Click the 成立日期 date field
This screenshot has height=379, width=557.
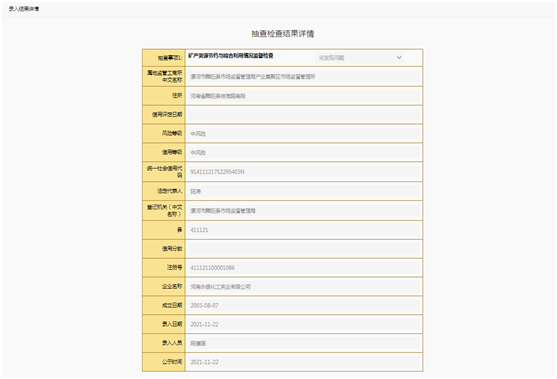304,305
